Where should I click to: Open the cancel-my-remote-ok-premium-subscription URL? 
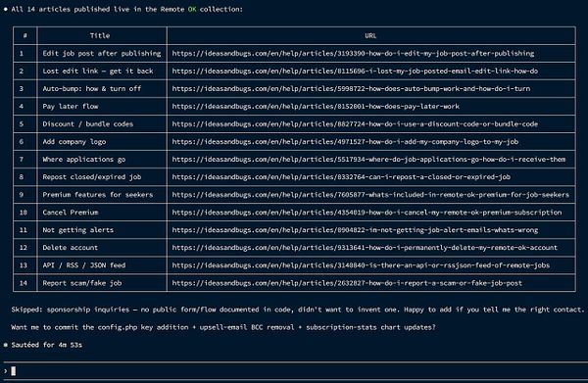click(x=367, y=213)
